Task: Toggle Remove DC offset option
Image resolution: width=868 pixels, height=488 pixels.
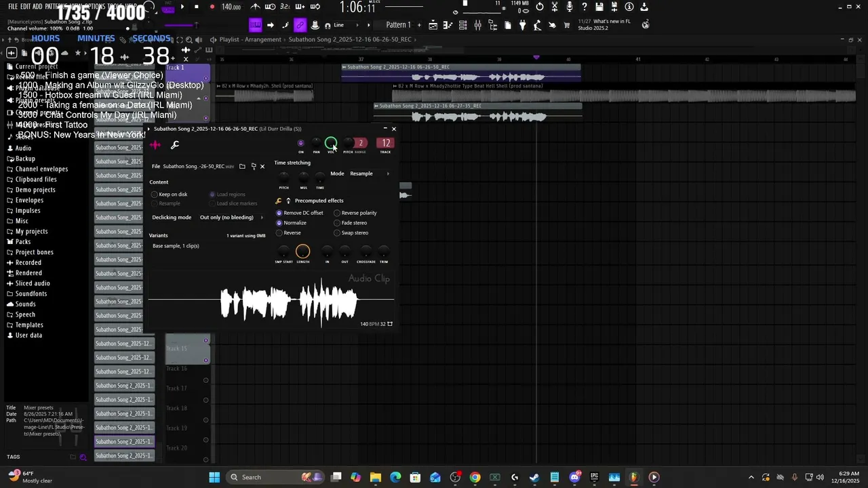Action: [x=300, y=213]
